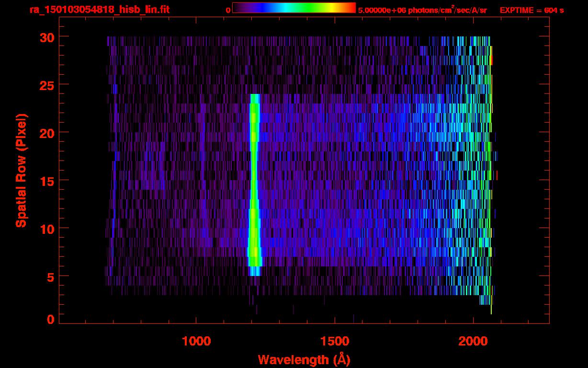
Task: Select the EXPTIME = 604 s text
Action: pyautogui.click(x=531, y=10)
